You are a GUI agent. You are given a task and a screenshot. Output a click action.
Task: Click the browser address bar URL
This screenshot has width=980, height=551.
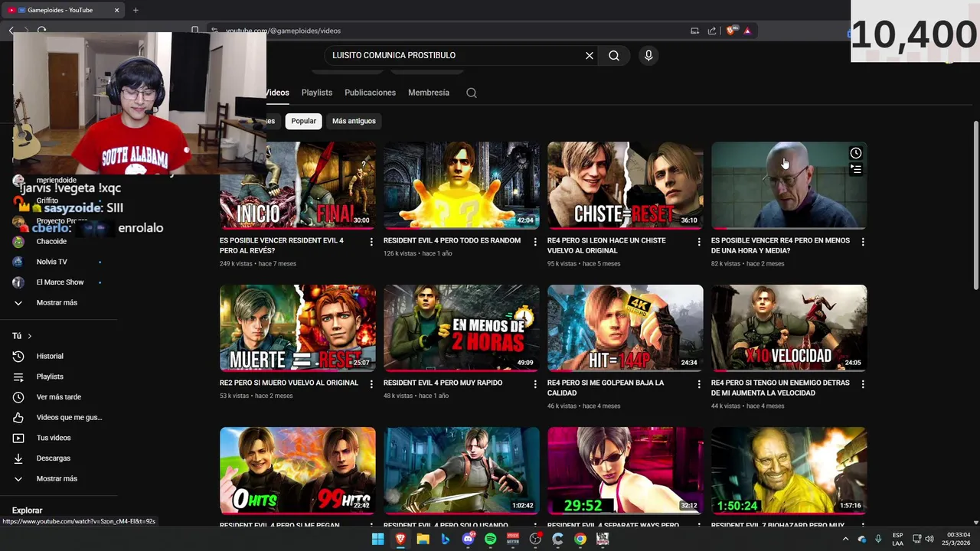click(x=283, y=31)
